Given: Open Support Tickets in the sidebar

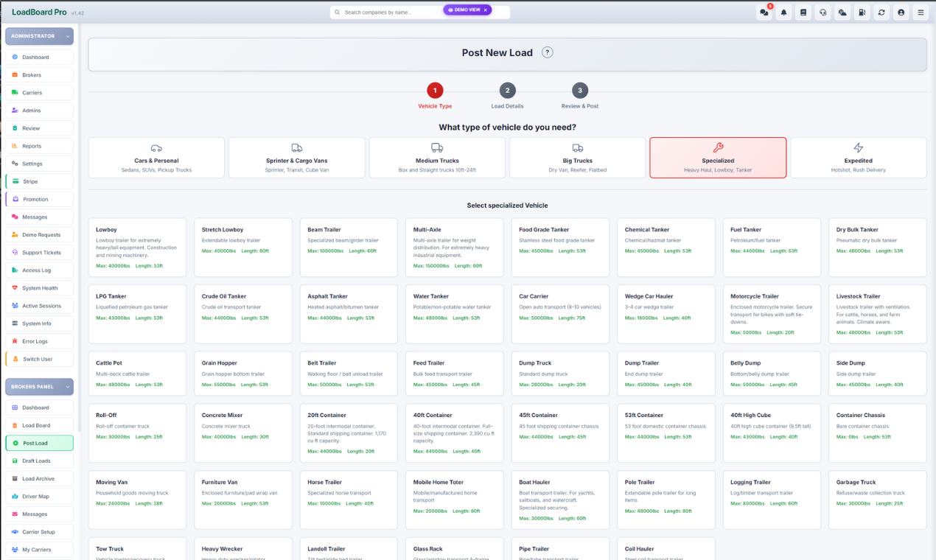Looking at the screenshot, I should 39,253.
